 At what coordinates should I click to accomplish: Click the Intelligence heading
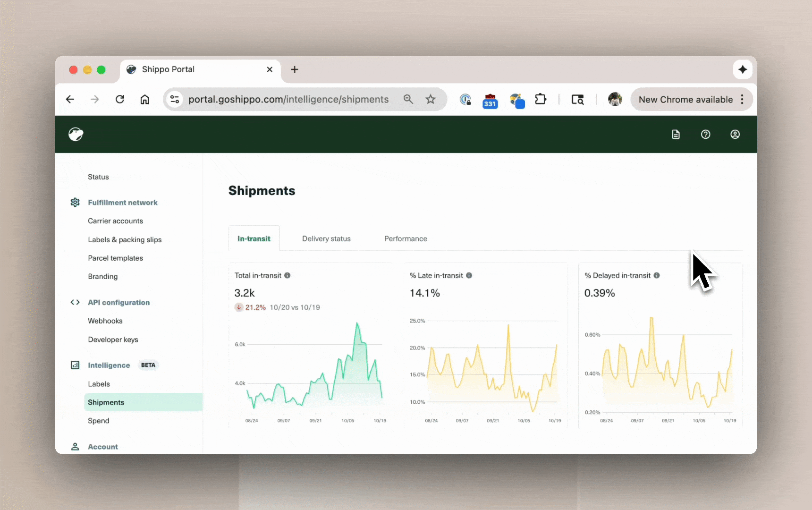point(109,365)
